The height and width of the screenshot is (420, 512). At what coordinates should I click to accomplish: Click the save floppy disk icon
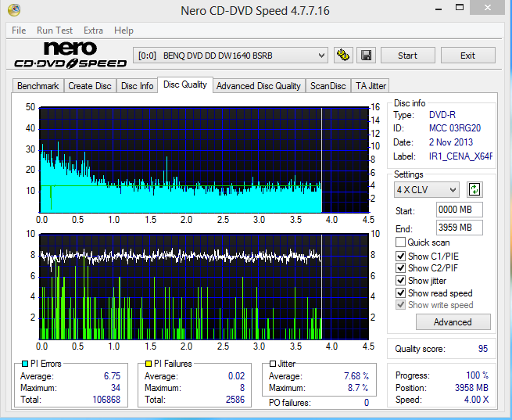point(366,56)
